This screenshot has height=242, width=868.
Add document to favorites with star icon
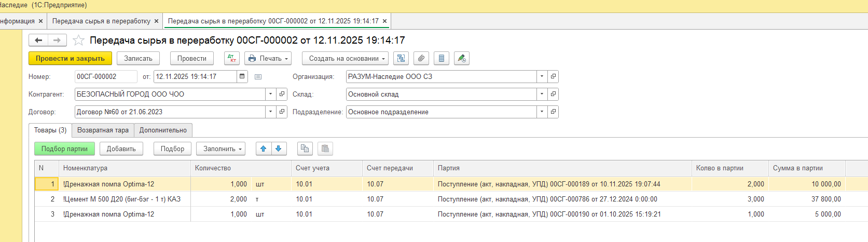(x=78, y=41)
